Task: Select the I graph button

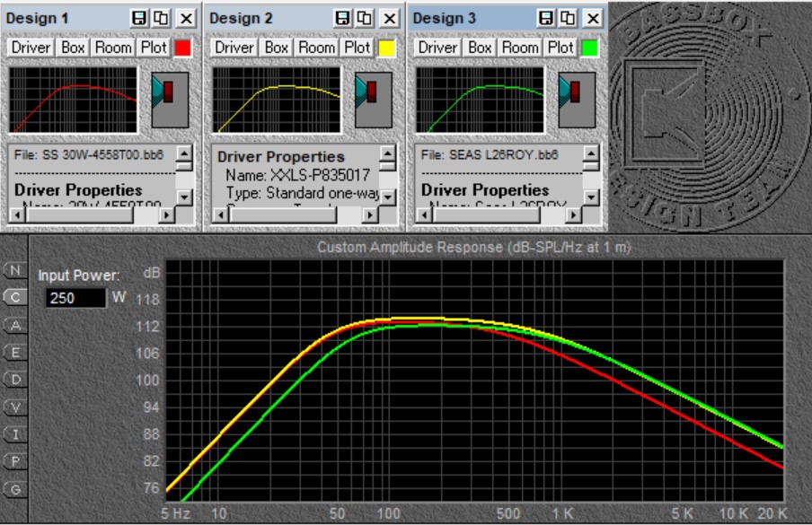Action: 15,434
